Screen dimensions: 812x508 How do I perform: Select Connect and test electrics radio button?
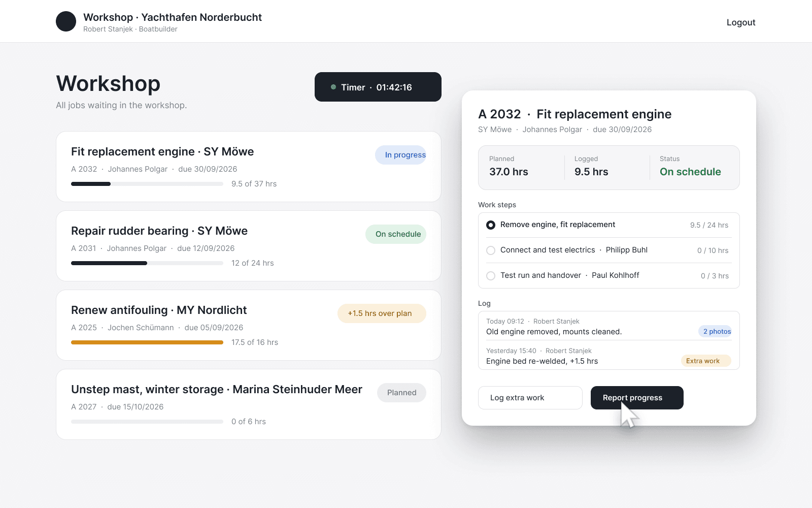(x=491, y=250)
